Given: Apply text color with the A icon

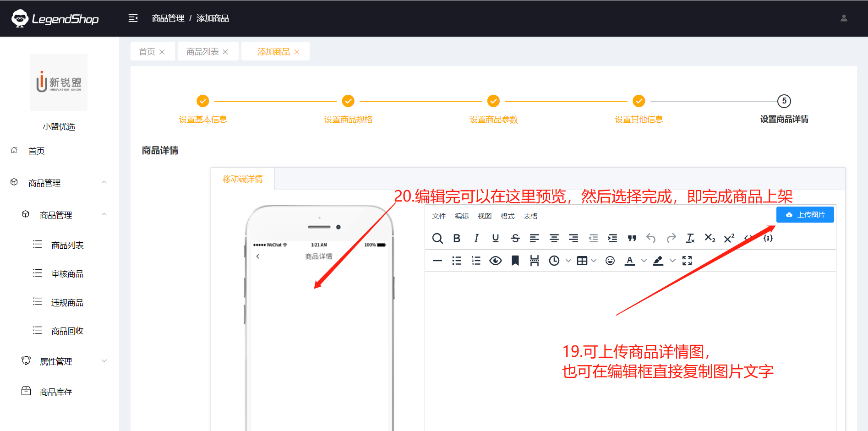Looking at the screenshot, I should pyautogui.click(x=630, y=261).
